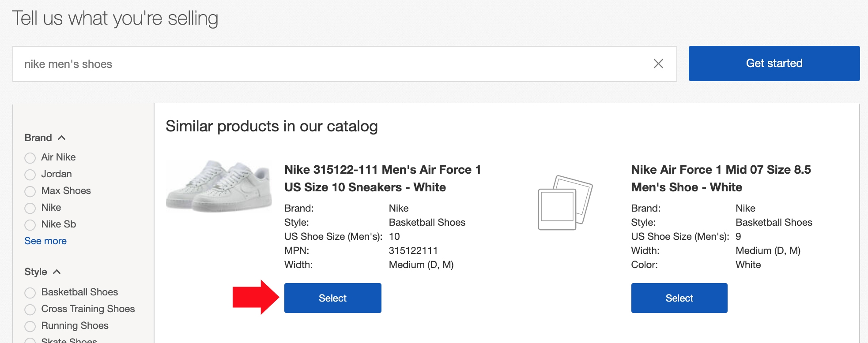Select the Air Force 1 Mid 07 product
Viewport: 868px width, 343px height.
679,298
